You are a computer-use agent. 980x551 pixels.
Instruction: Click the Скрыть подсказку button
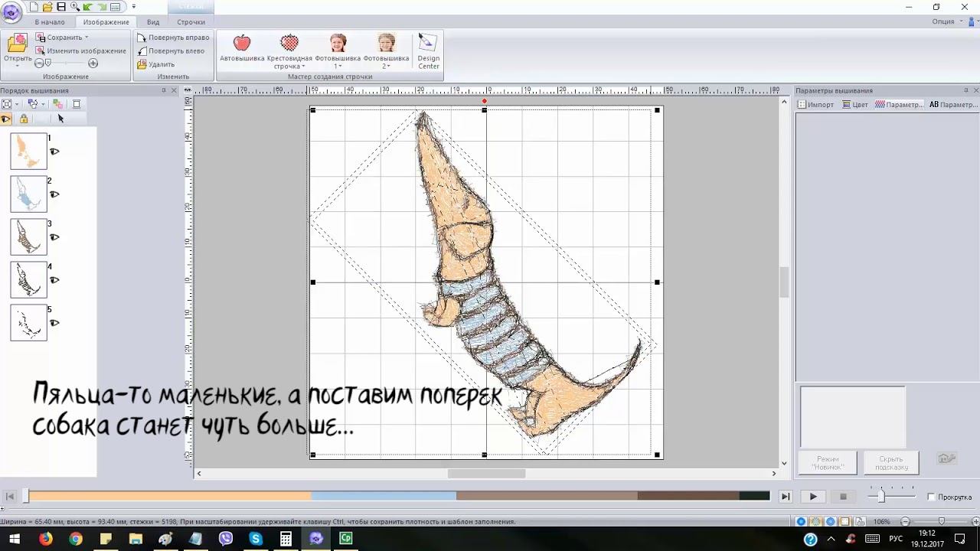click(x=892, y=462)
